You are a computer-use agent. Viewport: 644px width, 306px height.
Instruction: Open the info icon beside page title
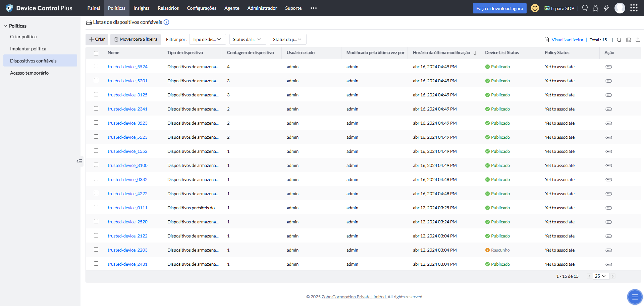[166, 22]
